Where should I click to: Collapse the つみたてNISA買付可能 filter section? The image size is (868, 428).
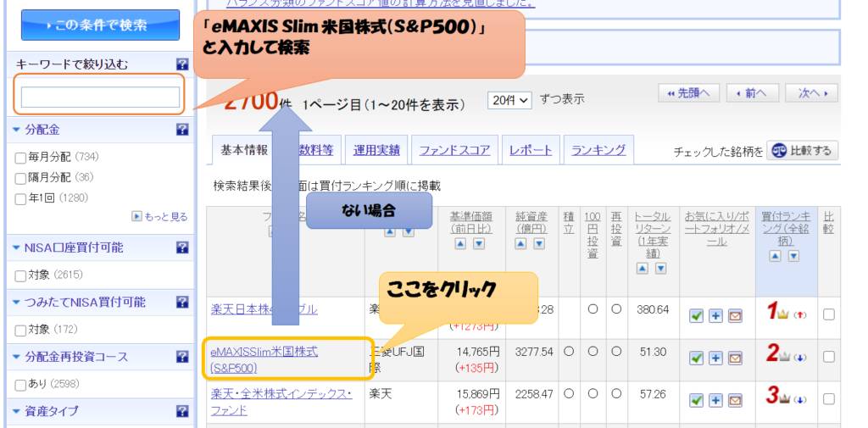17,303
